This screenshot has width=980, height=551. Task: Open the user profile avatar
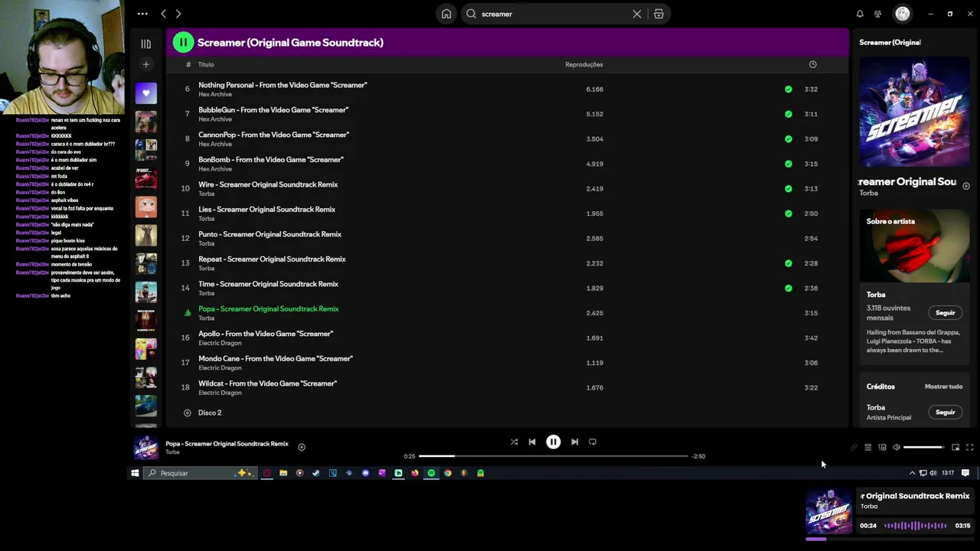(903, 14)
